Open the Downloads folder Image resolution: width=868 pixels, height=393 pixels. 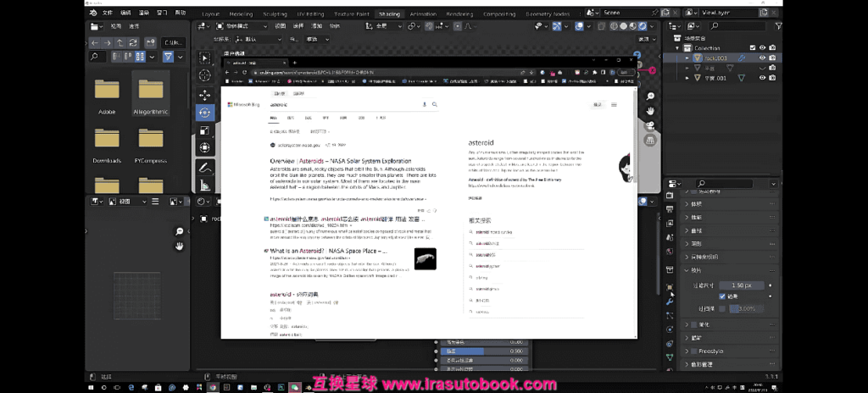click(x=107, y=142)
